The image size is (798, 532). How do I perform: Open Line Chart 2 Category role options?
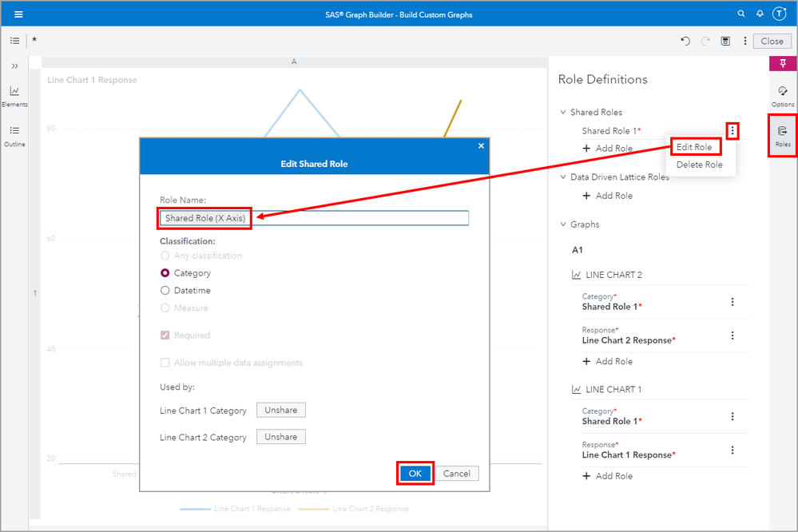(x=732, y=302)
